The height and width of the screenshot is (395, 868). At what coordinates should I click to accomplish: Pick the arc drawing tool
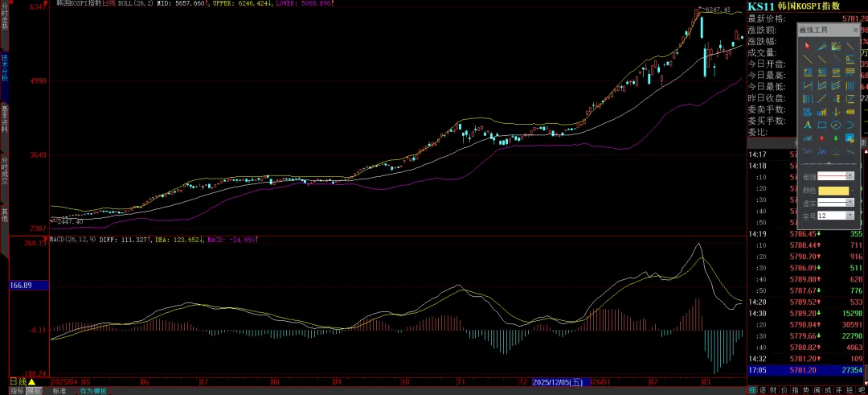click(x=850, y=125)
